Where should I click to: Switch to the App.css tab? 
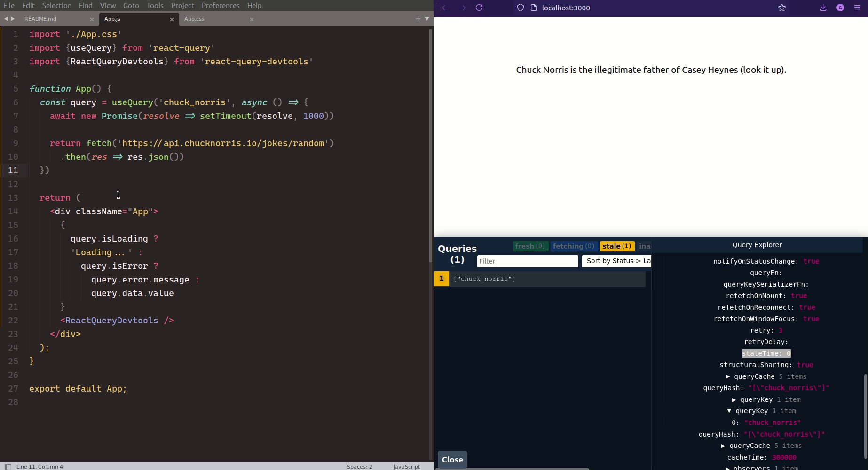click(x=195, y=19)
